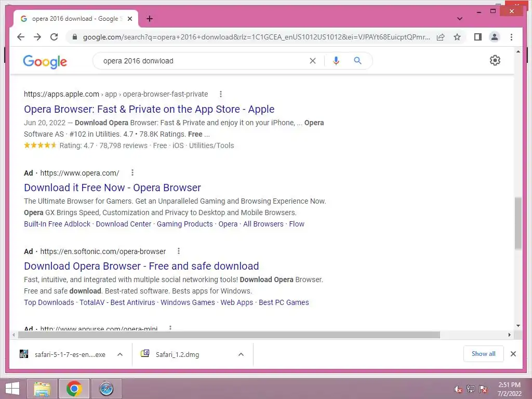Open the All Browsers sitelink
The image size is (532, 399).
pyautogui.click(x=263, y=224)
